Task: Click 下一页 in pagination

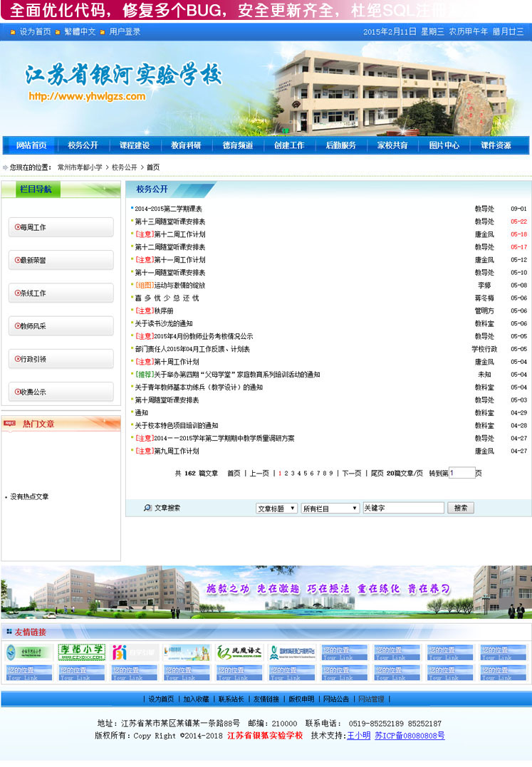Action: click(x=352, y=474)
